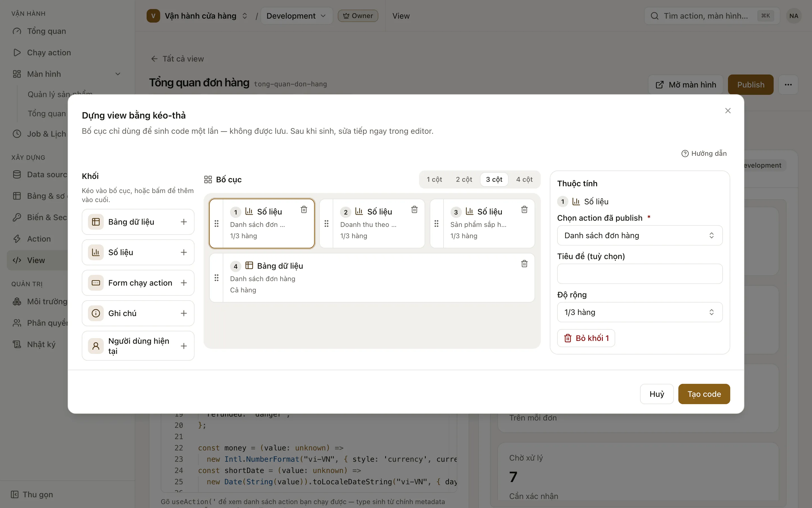Add Người dùng hiện tại block with plus

[184, 346]
